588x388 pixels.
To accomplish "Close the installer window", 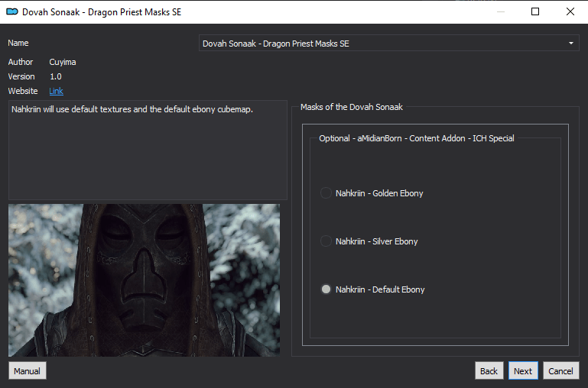I will (x=570, y=11).
